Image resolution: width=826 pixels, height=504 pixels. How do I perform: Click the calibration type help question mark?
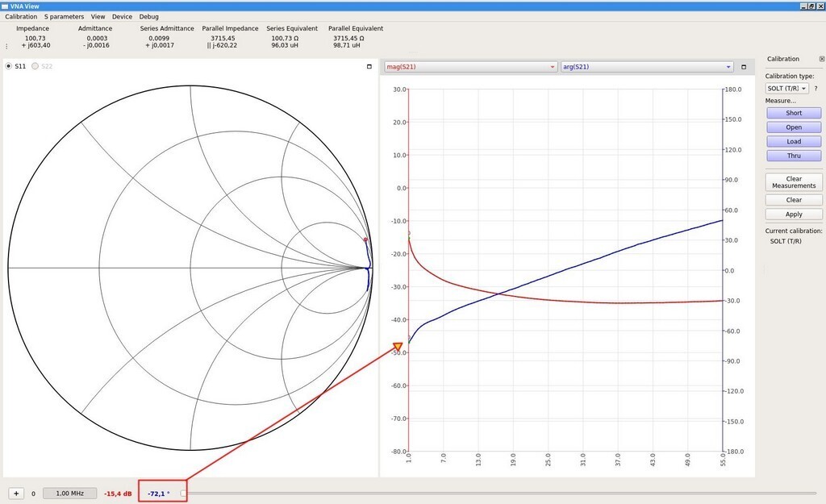(816, 89)
